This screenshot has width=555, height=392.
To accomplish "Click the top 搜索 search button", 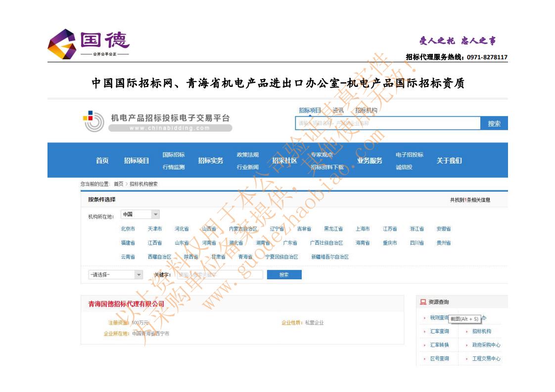I will point(493,123).
